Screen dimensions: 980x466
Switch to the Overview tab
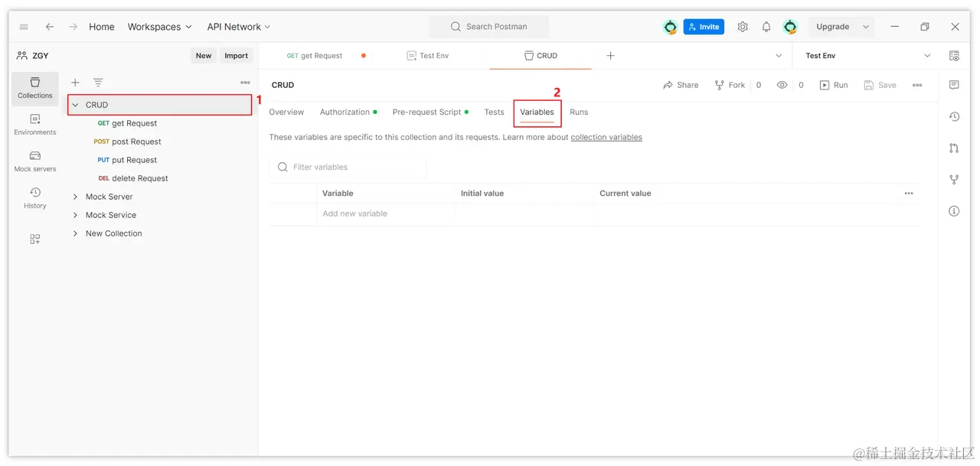coord(286,112)
